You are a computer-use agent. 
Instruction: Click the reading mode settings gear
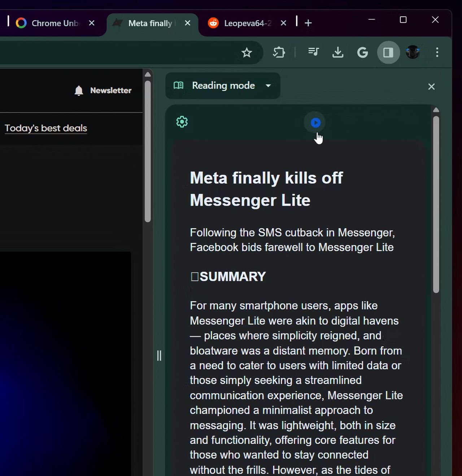tap(182, 122)
